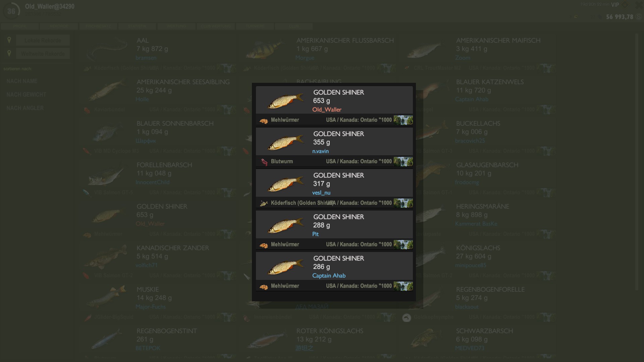Viewport: 644px width, 362px height.
Task: Click the pin icon beside Lokale Rekorde
Action: [9, 40]
